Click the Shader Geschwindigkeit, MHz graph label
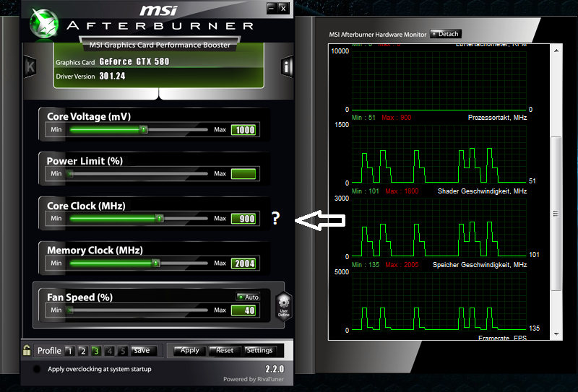This screenshot has height=392, width=578. (482, 191)
